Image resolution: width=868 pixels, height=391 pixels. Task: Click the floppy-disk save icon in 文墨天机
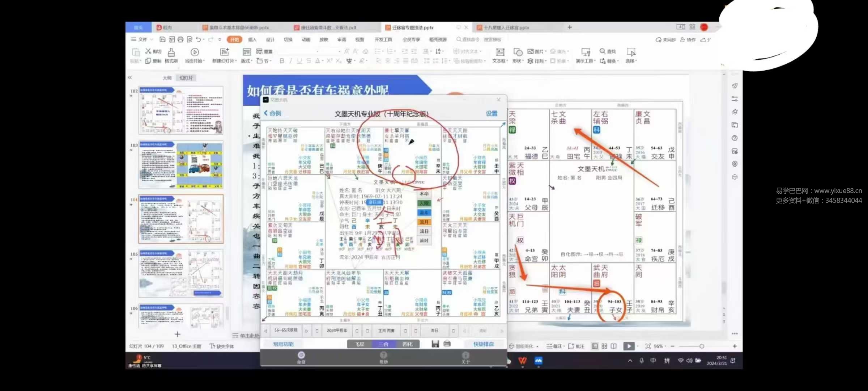click(435, 344)
